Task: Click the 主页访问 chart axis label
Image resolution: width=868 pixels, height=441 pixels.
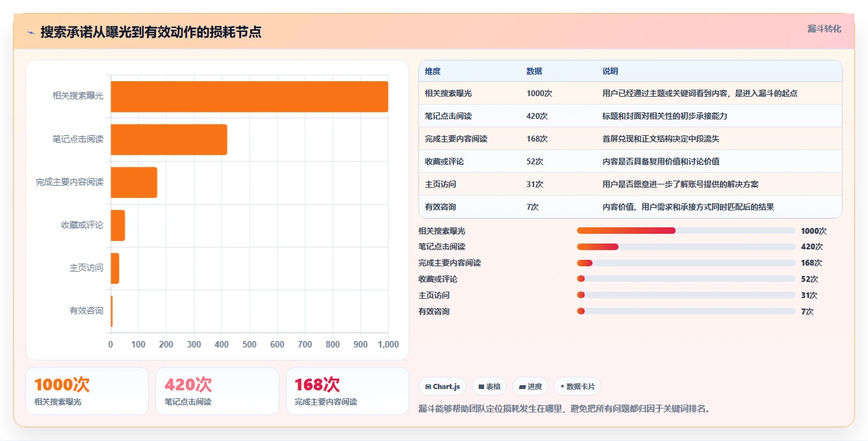Action: coord(86,268)
